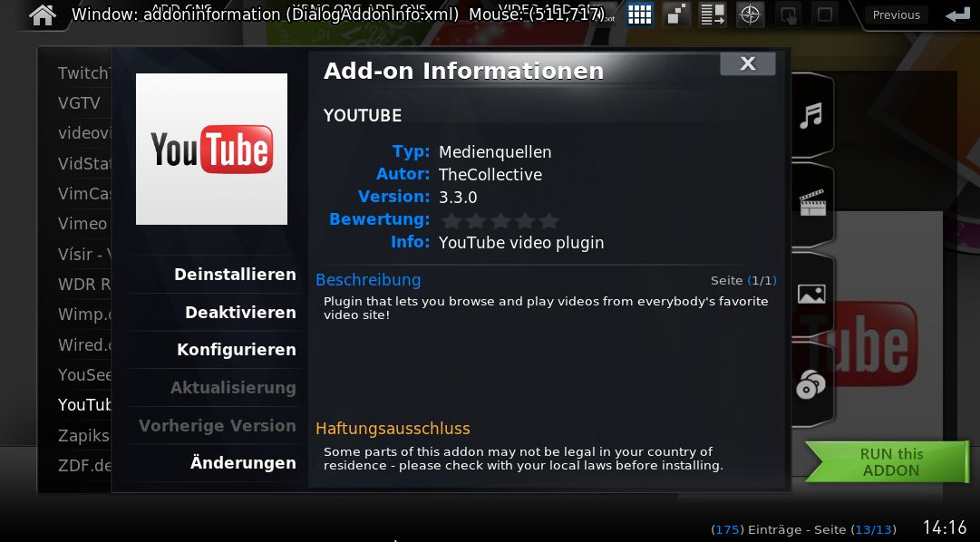Select the Vísir entry in the add-on list
The height and width of the screenshot is (542, 980).
pos(83,254)
